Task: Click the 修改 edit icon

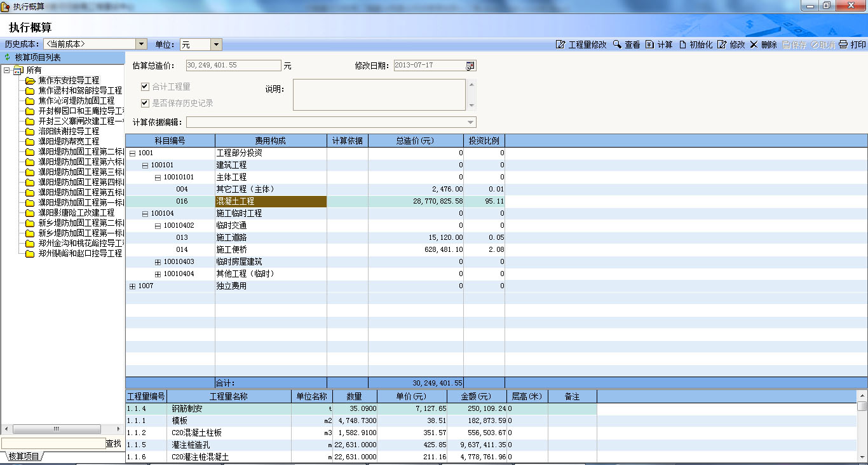Action: pos(722,45)
